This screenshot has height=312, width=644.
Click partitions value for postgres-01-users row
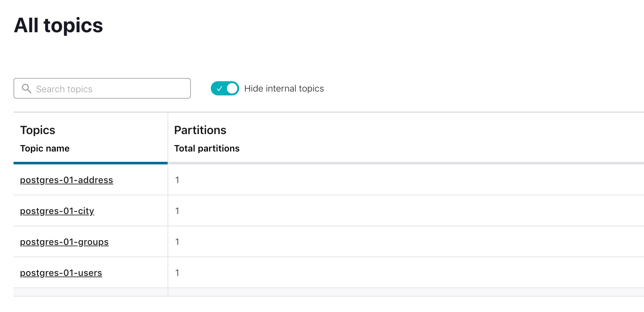coord(177,273)
